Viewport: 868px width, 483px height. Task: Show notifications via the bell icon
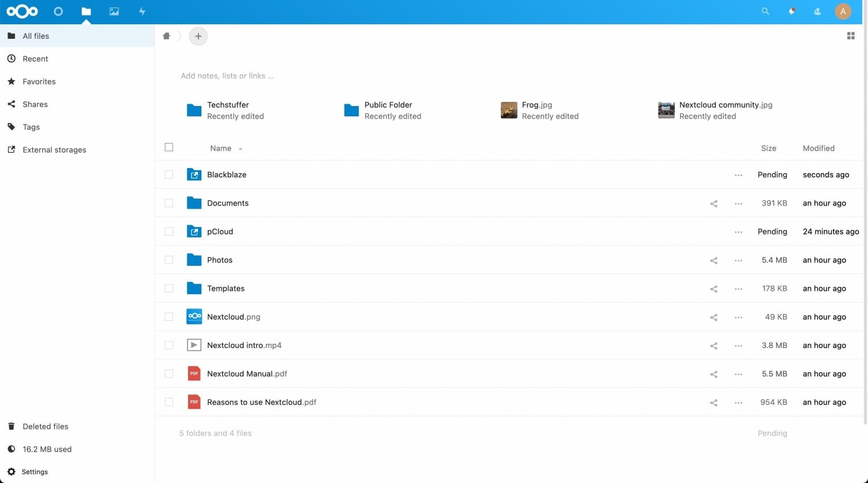point(792,12)
